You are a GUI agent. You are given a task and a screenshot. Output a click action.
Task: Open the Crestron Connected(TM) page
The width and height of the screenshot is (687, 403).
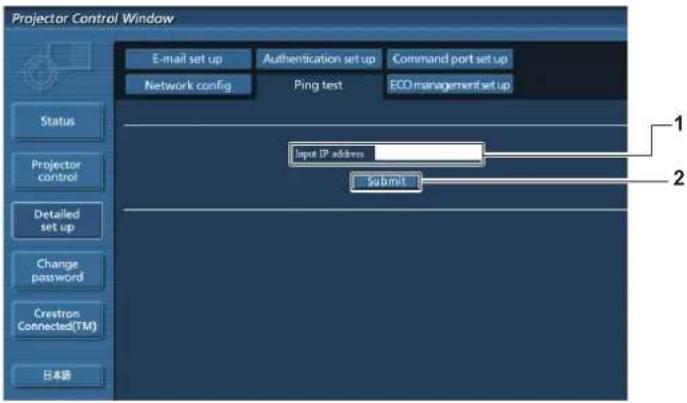click(x=58, y=320)
